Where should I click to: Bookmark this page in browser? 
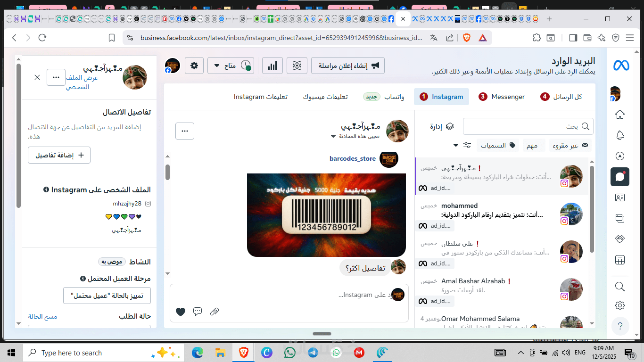(112, 38)
